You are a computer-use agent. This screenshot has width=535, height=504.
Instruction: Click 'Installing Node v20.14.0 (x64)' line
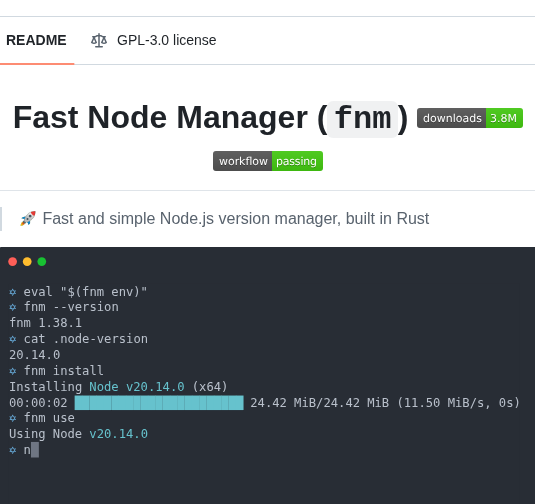click(118, 387)
